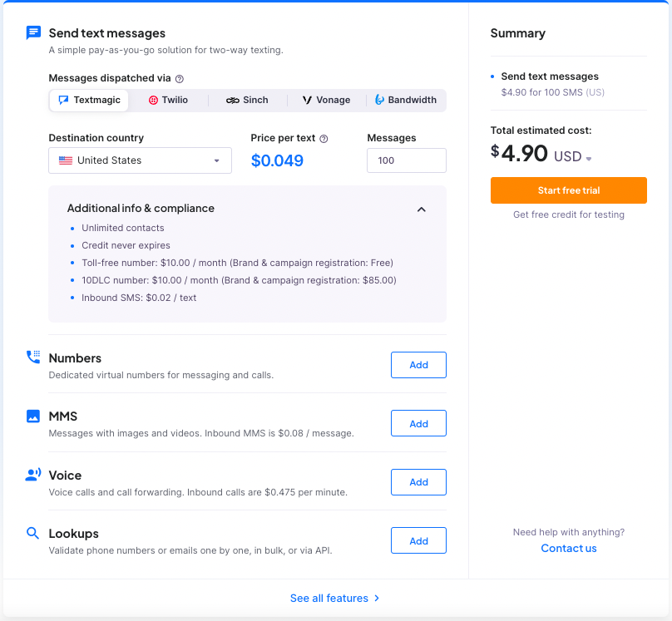Open the Destination country dropdown

point(140,160)
